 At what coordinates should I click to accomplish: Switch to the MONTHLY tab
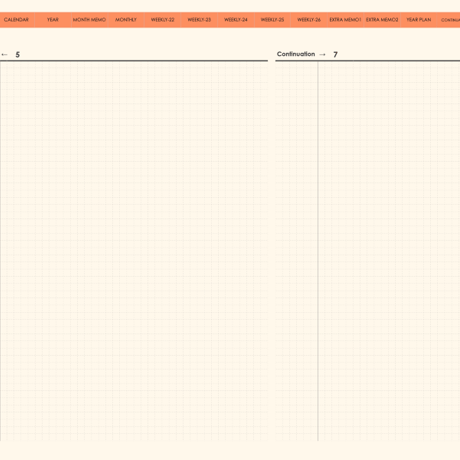126,20
